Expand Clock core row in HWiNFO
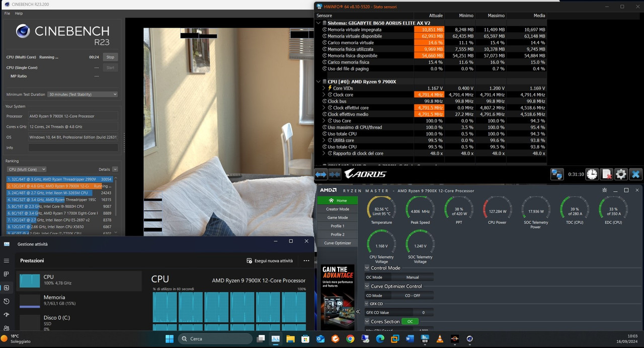 (324, 95)
